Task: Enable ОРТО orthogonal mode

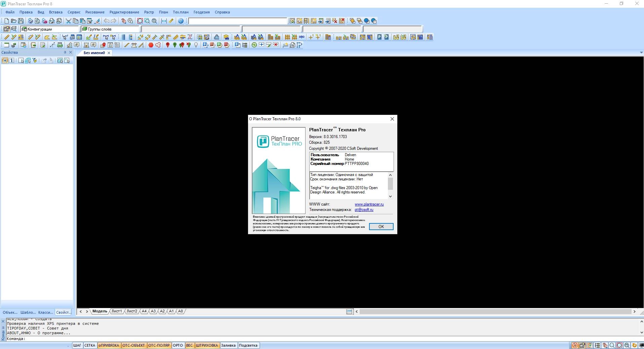Action: [x=178, y=345]
